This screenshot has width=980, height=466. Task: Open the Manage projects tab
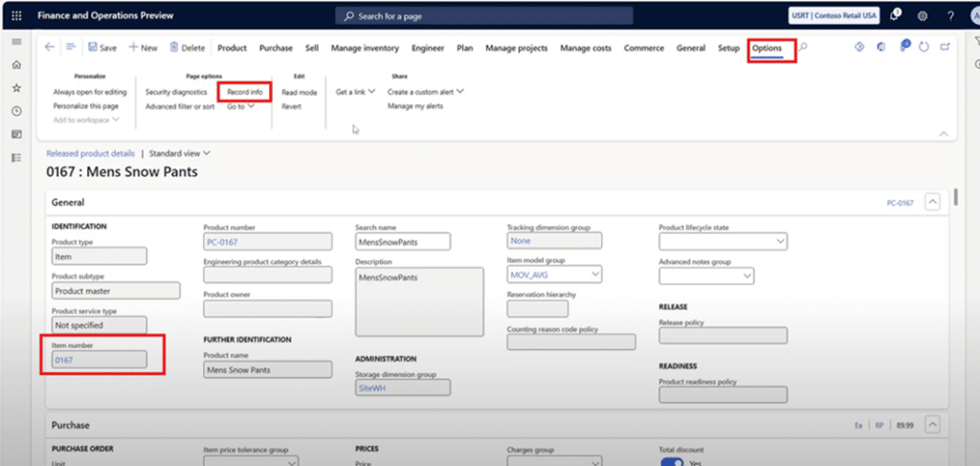(516, 48)
